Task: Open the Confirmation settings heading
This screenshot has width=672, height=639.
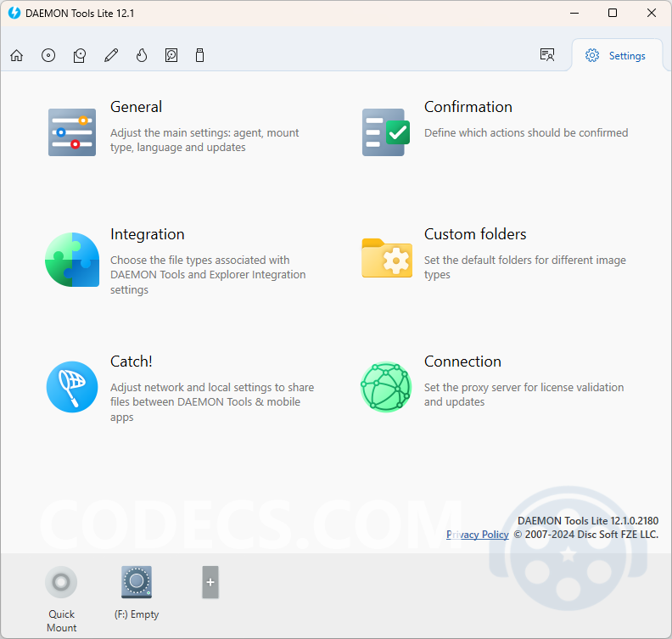Action: click(x=468, y=107)
